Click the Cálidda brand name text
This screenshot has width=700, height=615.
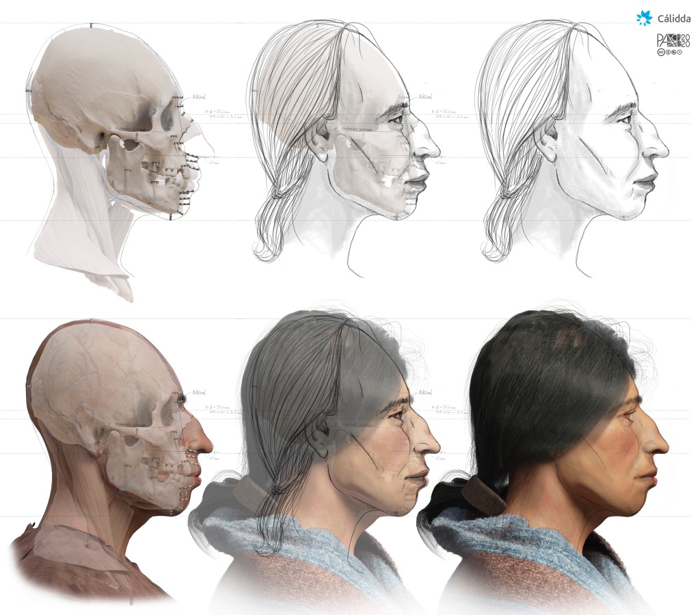673,18
